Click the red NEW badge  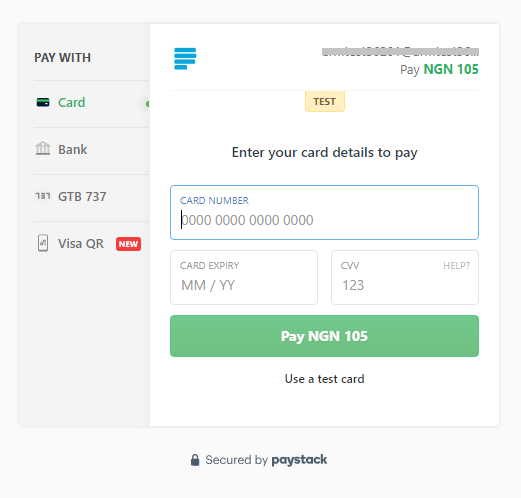pyautogui.click(x=128, y=244)
